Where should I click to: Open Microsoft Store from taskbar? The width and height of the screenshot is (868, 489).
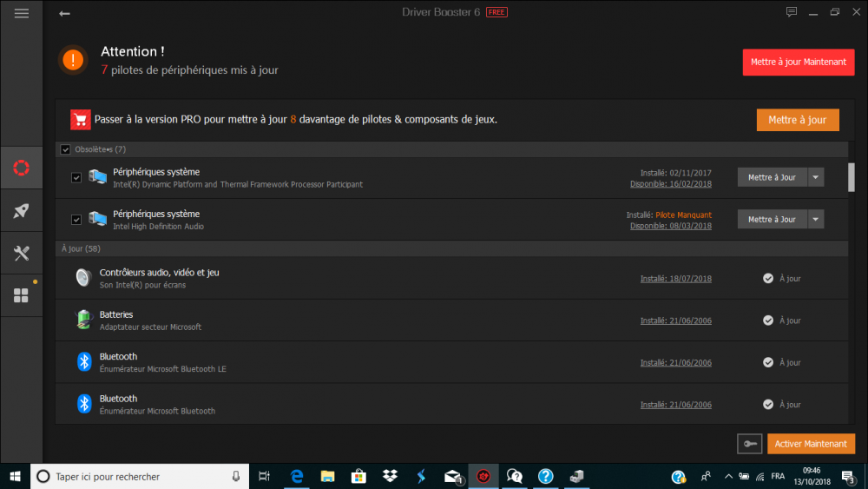[x=358, y=476]
